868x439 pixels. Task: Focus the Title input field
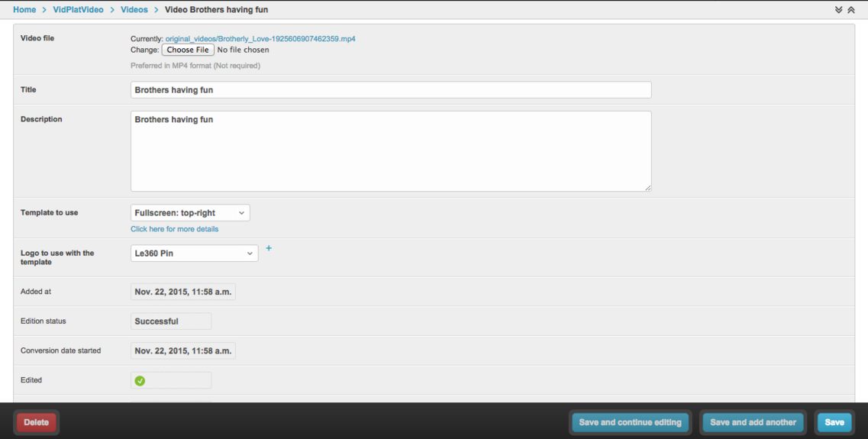390,90
